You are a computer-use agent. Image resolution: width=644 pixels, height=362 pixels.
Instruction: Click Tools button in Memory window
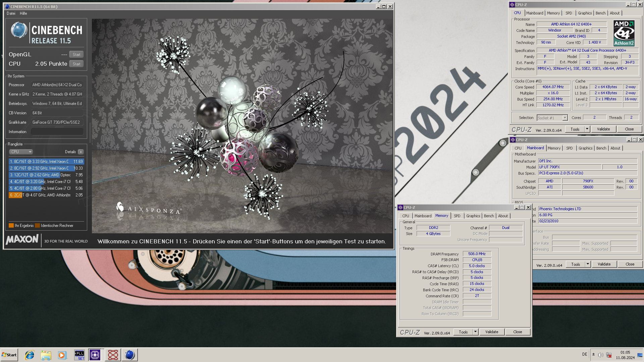pyautogui.click(x=463, y=332)
